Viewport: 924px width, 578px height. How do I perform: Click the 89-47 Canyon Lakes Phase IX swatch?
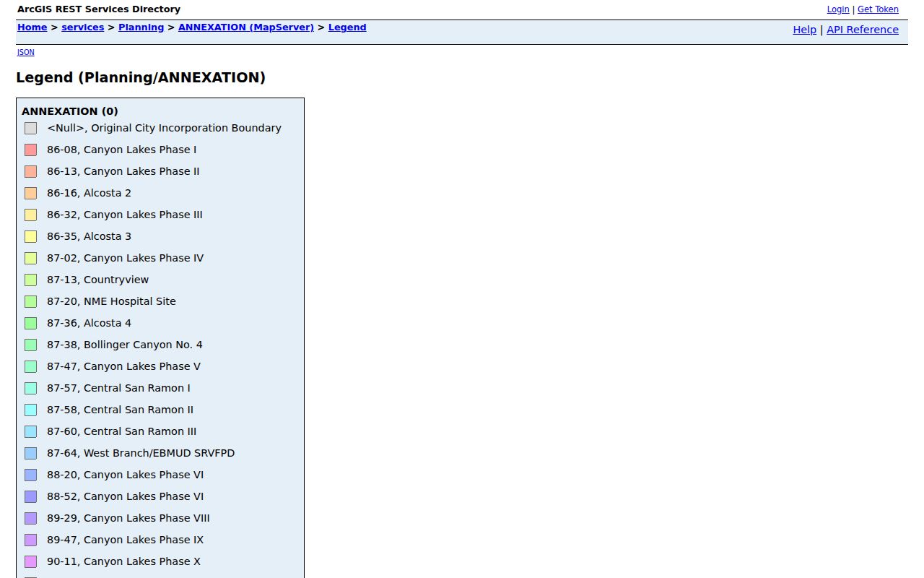[x=30, y=540]
